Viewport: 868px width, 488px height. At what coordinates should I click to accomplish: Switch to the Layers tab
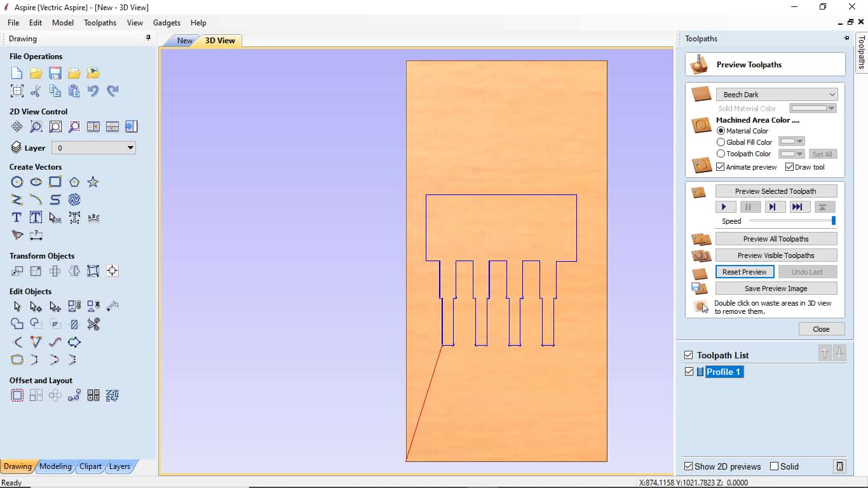click(x=119, y=466)
